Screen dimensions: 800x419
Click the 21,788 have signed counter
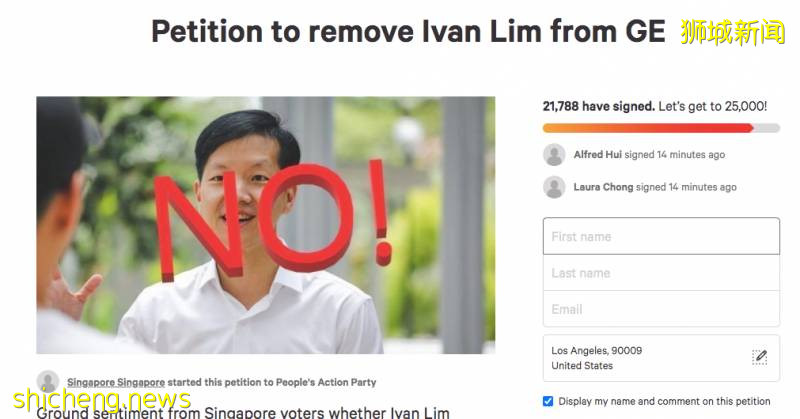(x=598, y=106)
